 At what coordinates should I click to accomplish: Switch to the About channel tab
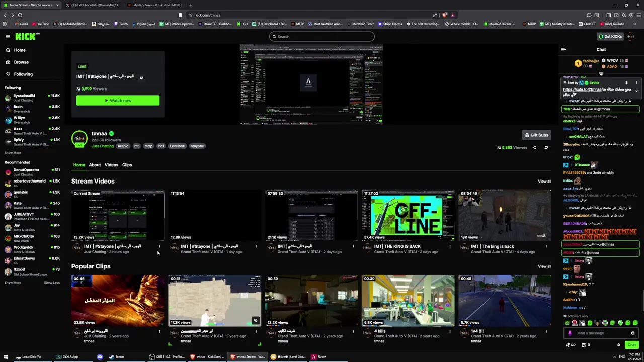tap(95, 165)
